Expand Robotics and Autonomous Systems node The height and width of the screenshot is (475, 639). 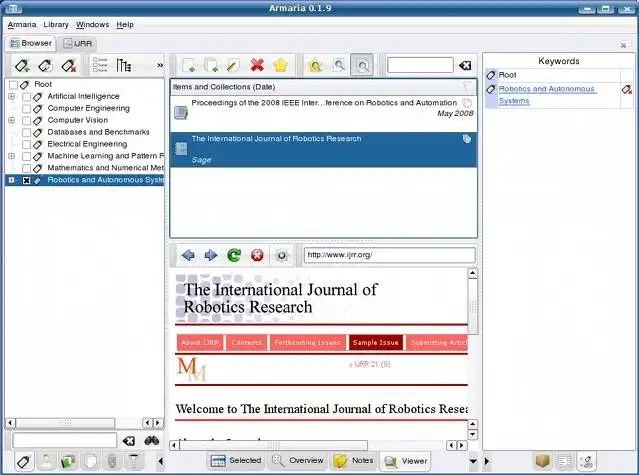click(x=11, y=180)
